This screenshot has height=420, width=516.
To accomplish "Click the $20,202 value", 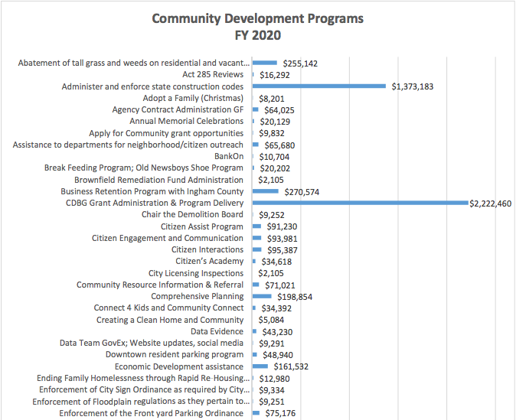I will click(275, 168).
